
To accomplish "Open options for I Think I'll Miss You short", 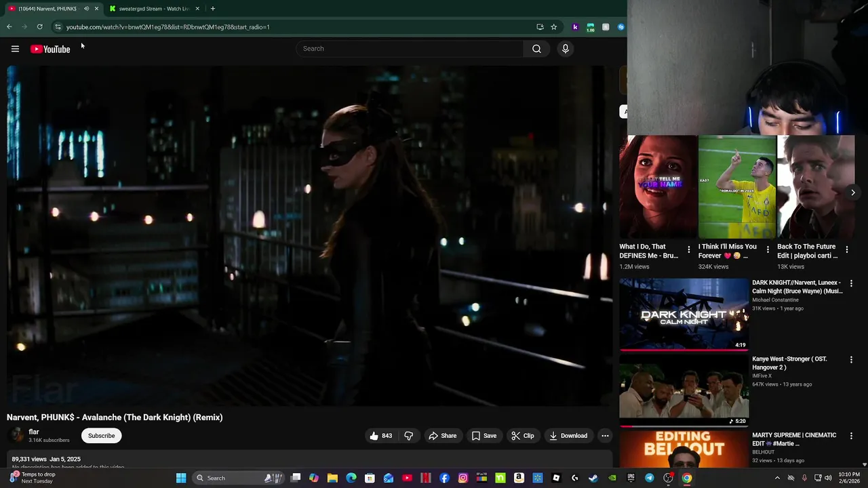I will [x=768, y=250].
